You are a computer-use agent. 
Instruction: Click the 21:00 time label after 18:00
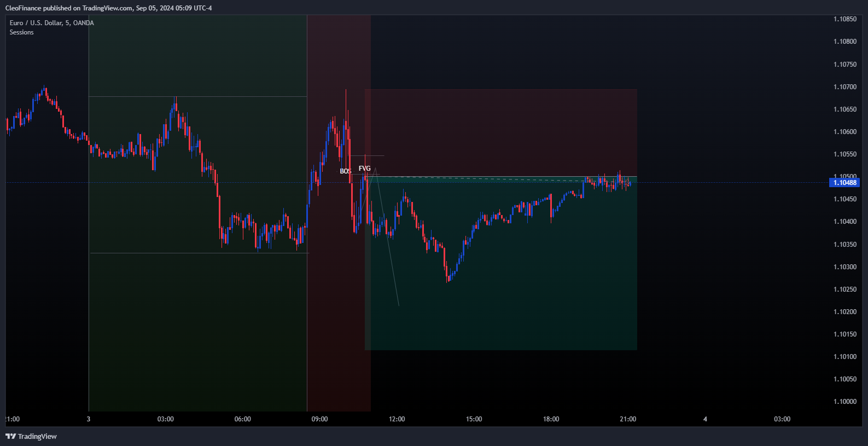tap(628, 419)
